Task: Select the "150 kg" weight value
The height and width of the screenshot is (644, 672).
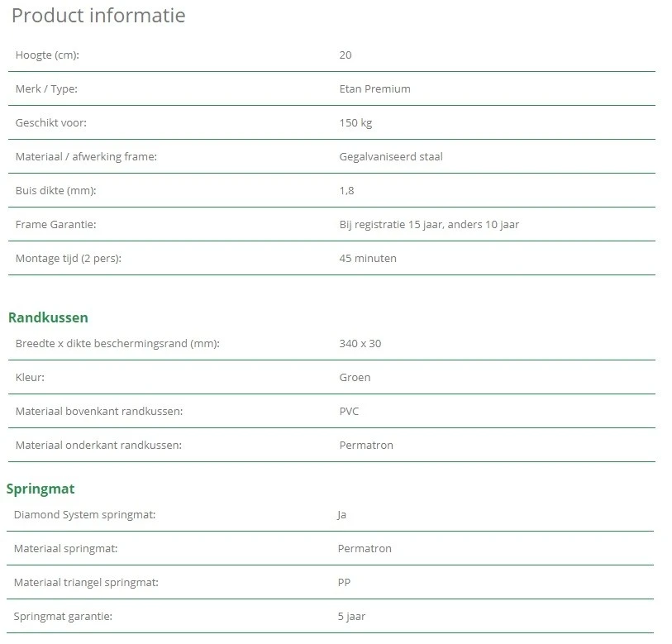Action: (355, 123)
